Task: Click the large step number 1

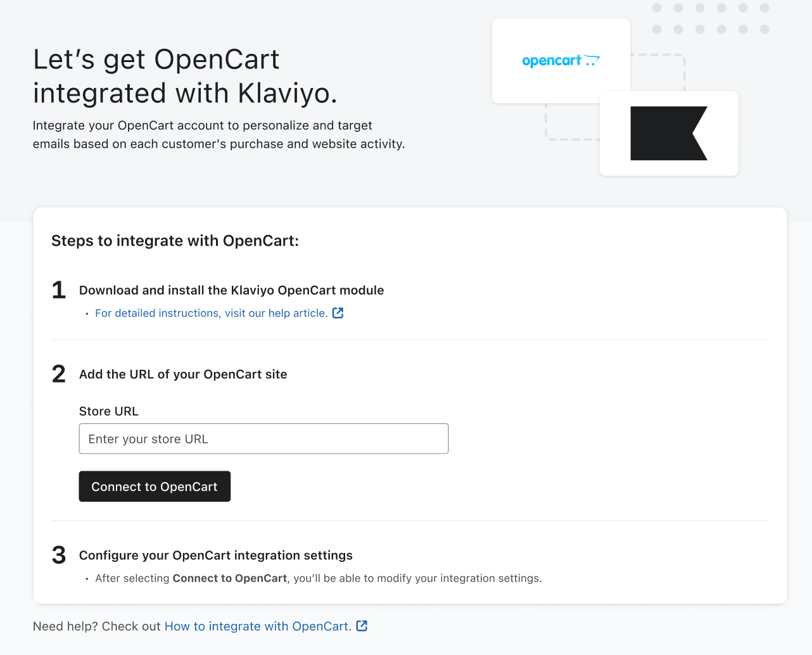Action: pyautogui.click(x=59, y=290)
